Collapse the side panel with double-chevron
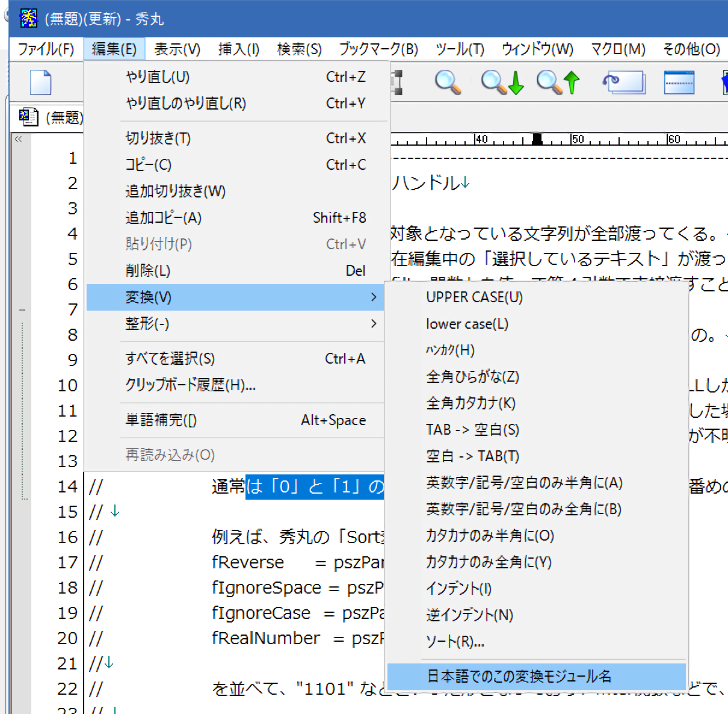 point(19,139)
